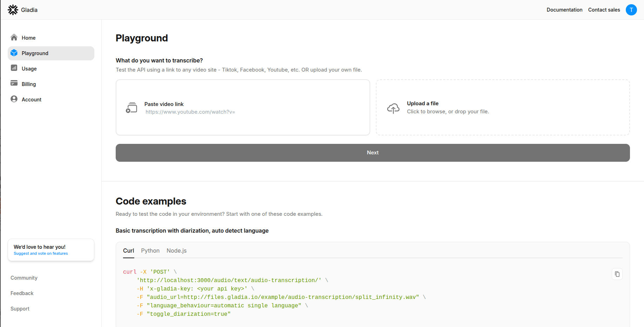Switch to the Python tab

pyautogui.click(x=150, y=251)
